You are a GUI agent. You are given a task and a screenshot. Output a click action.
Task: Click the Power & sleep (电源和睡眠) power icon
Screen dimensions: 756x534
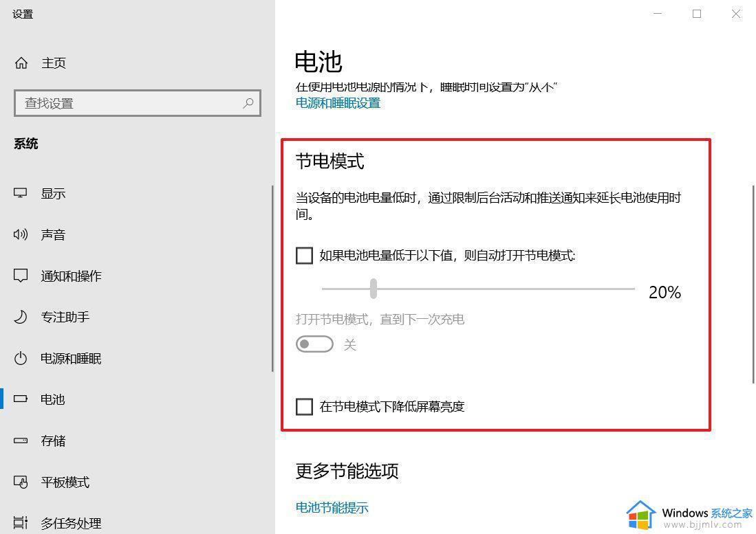[x=20, y=358]
